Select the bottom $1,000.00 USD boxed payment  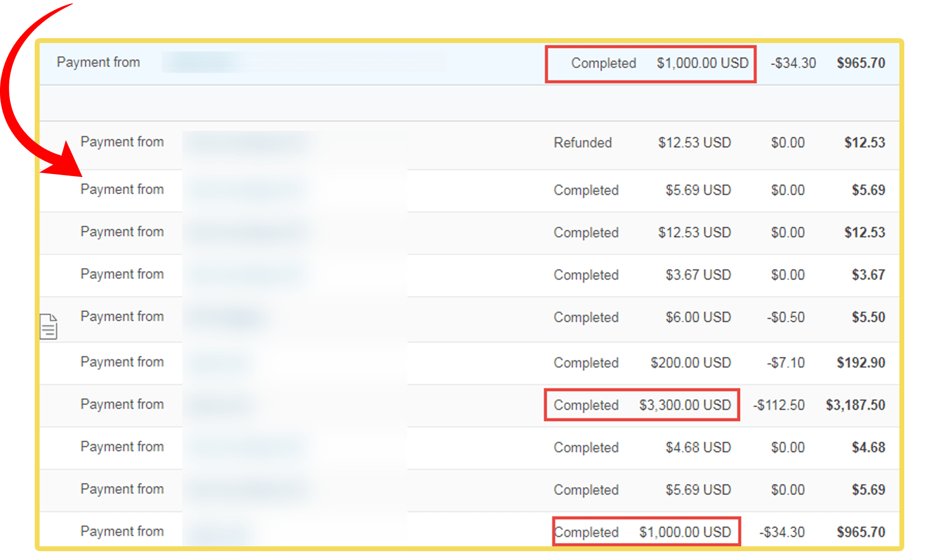685,532
